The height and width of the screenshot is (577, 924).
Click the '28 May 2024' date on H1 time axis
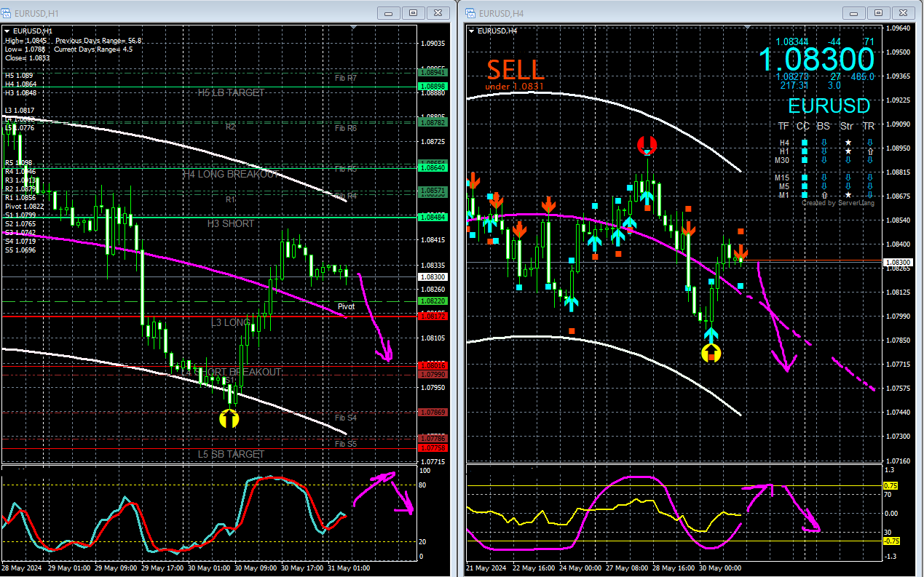[x=20, y=568]
